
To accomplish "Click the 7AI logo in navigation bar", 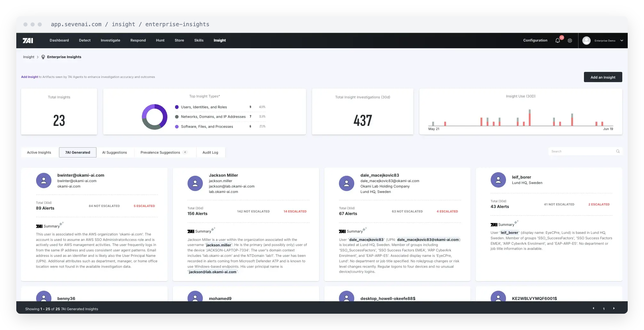I will point(28,41).
